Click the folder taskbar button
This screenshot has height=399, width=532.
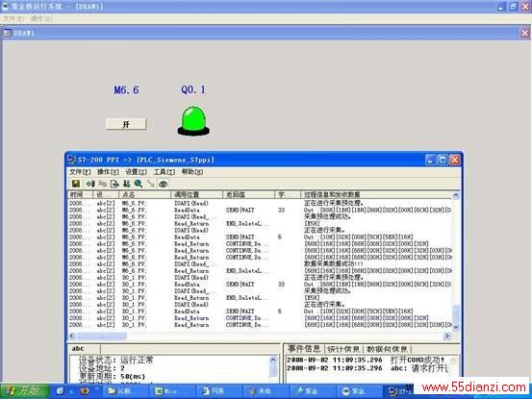[x=125, y=391]
